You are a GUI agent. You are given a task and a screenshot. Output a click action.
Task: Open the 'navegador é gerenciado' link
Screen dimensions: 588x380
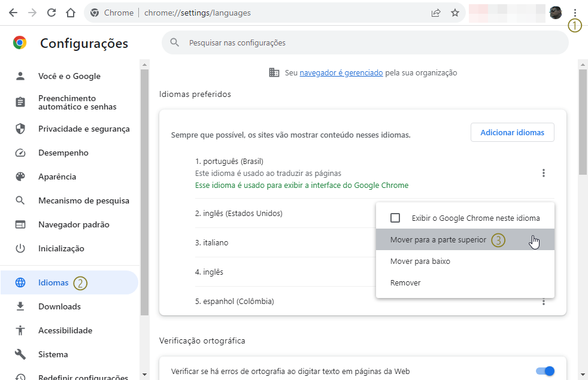point(341,72)
